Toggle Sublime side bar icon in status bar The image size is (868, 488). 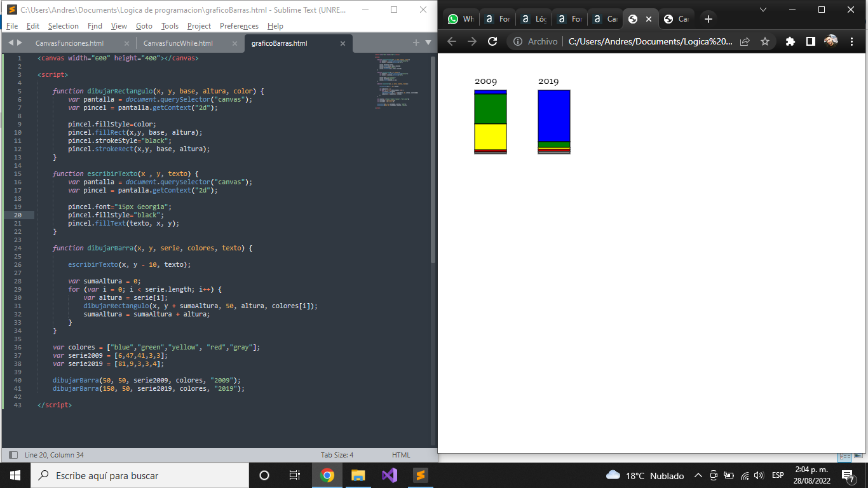point(13,455)
